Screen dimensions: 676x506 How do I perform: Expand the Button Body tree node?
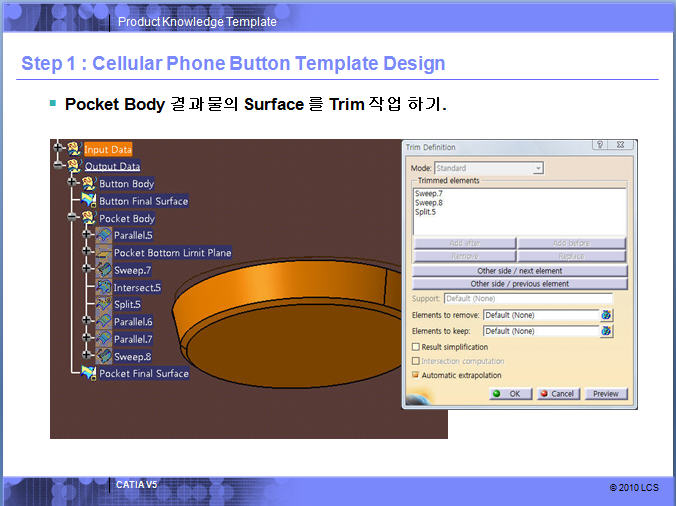(72, 184)
